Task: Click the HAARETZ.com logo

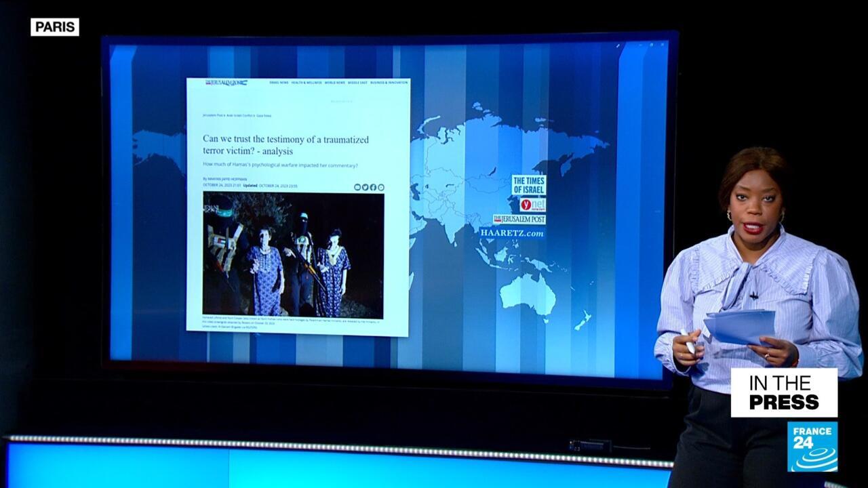Action: tap(513, 232)
